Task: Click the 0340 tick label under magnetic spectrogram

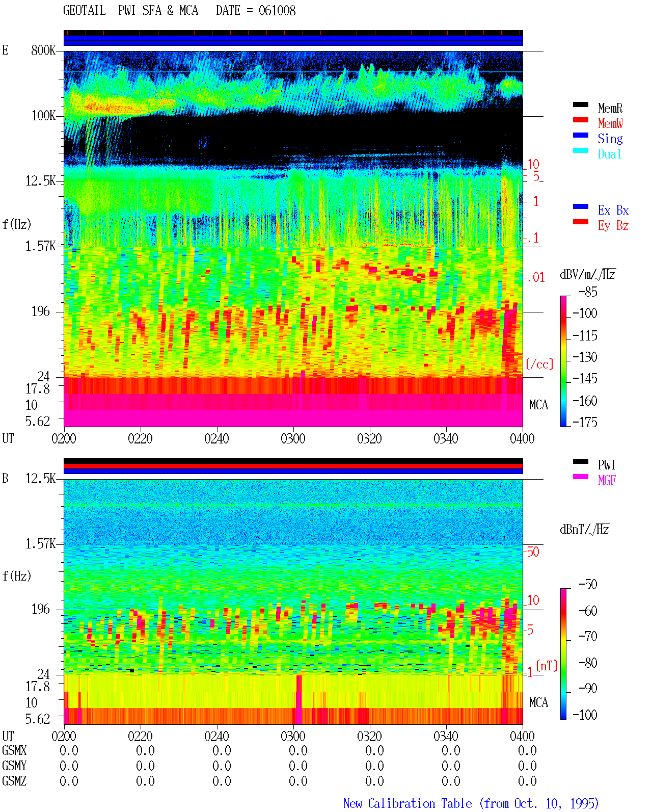Action: pyautogui.click(x=446, y=736)
